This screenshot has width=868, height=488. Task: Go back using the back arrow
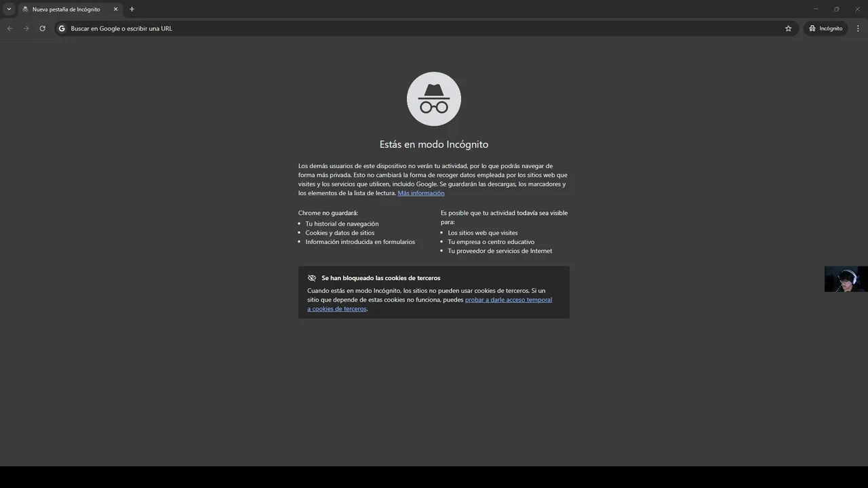pyautogui.click(x=9, y=28)
